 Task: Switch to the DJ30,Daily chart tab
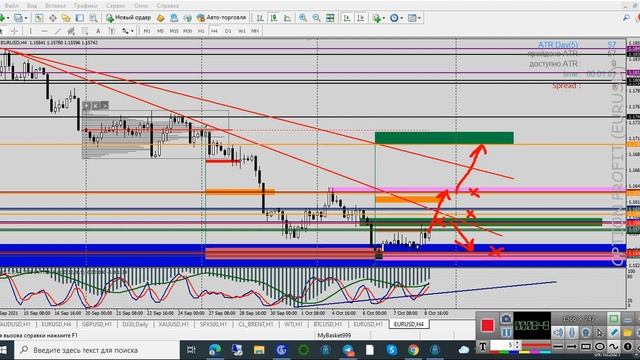point(135,324)
